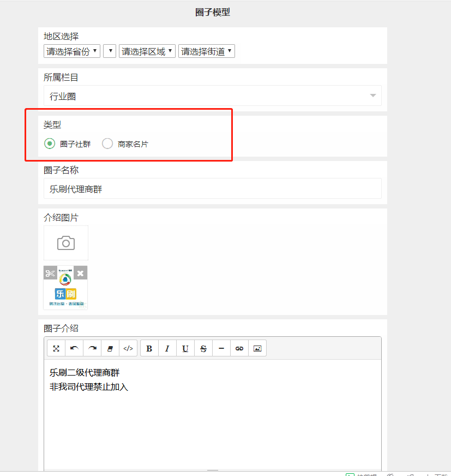Insert a hyperlink via link icon
Image resolution: width=451 pixels, height=476 pixels.
(239, 348)
